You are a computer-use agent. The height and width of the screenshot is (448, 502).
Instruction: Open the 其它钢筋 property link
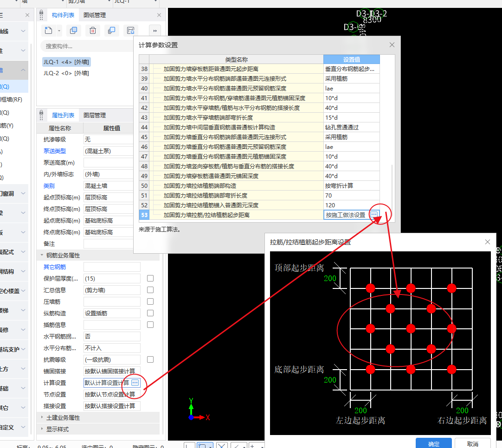[55, 267]
